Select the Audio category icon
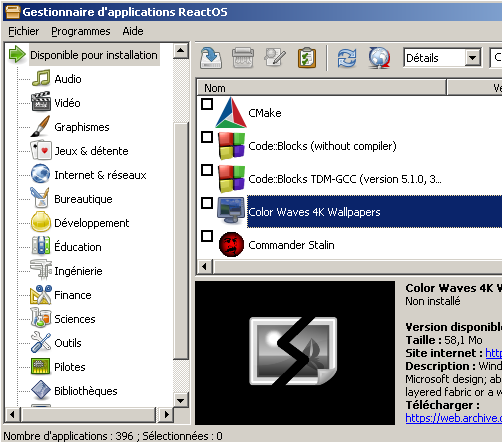The height and width of the screenshot is (442, 502). 41,79
